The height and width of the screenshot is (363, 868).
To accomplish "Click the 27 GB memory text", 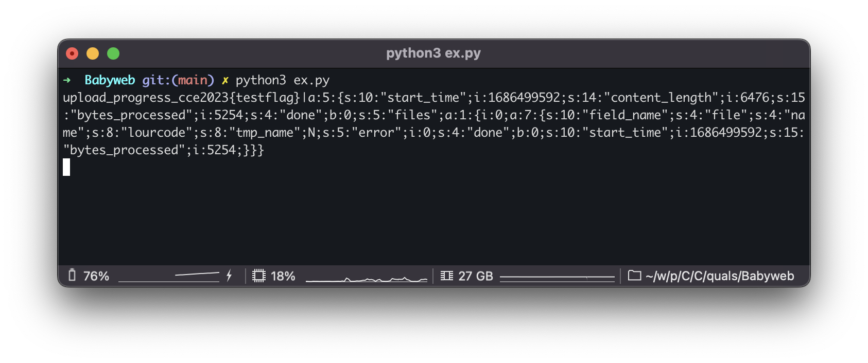I will (x=476, y=276).
